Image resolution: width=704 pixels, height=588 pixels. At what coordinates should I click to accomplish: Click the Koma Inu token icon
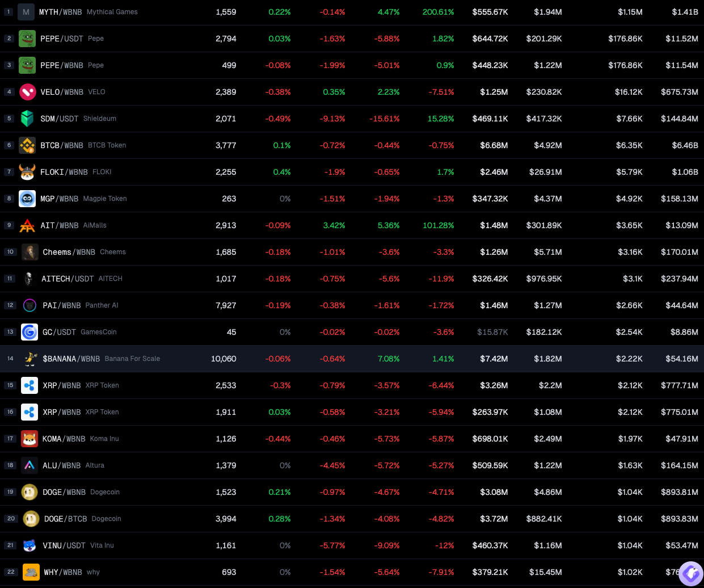point(29,439)
